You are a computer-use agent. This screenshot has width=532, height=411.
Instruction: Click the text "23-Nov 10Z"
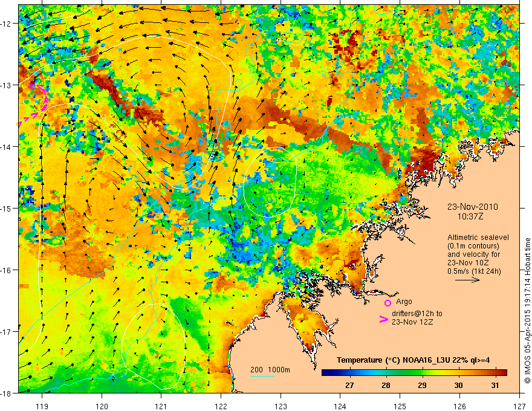pyautogui.click(x=467, y=263)
